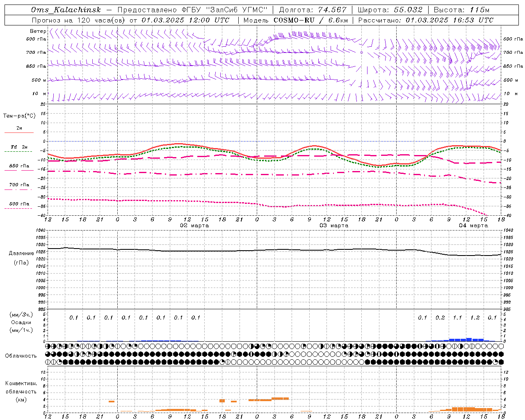Click the (мм/3ч.) precipitation unit label
525x420 pixels.
[21, 315]
